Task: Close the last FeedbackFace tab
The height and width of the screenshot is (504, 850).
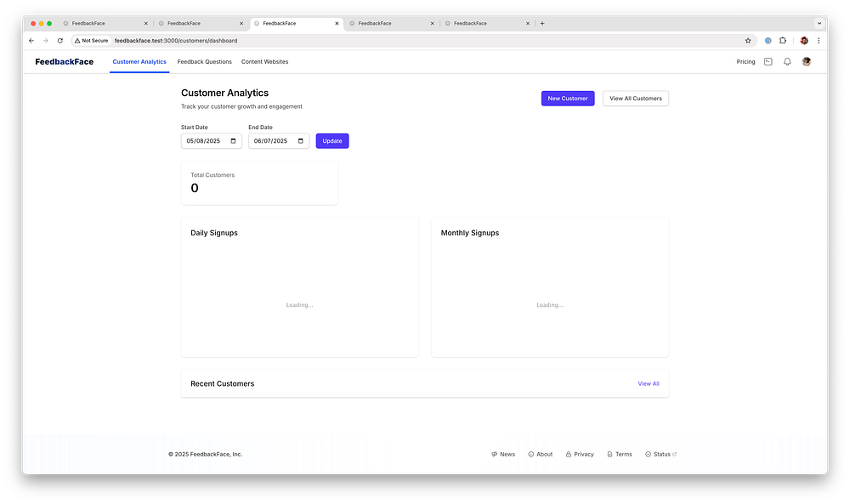Action: click(x=528, y=23)
